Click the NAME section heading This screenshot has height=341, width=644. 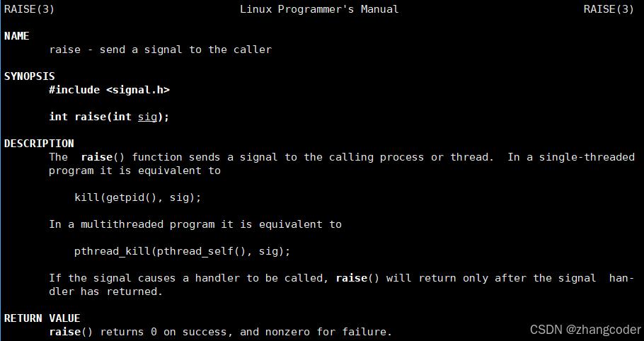(16, 36)
